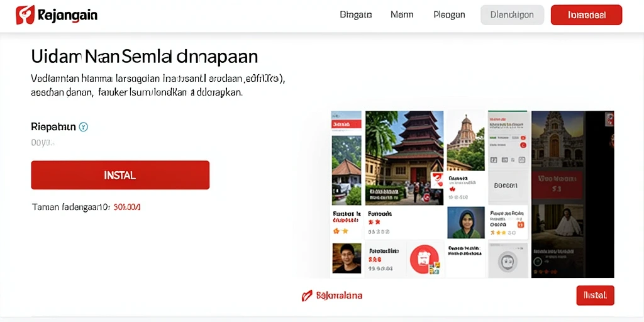Open the portrait of woman in hijab
The height and width of the screenshot is (322, 644).
click(466, 222)
